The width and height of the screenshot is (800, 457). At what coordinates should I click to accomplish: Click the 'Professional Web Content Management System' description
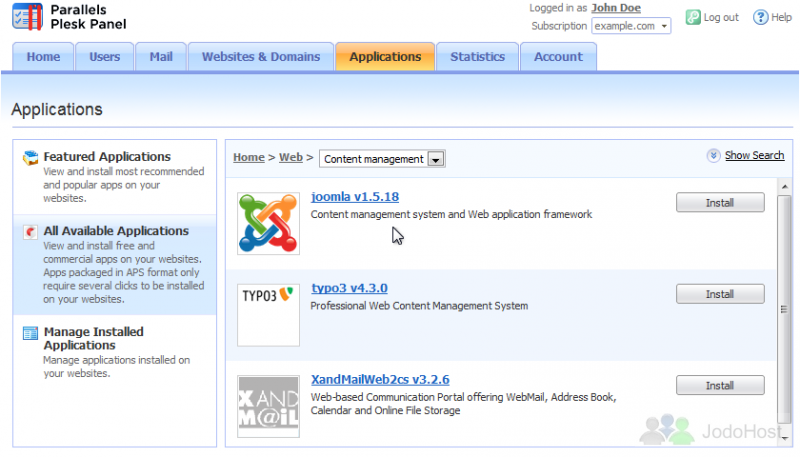(x=419, y=306)
